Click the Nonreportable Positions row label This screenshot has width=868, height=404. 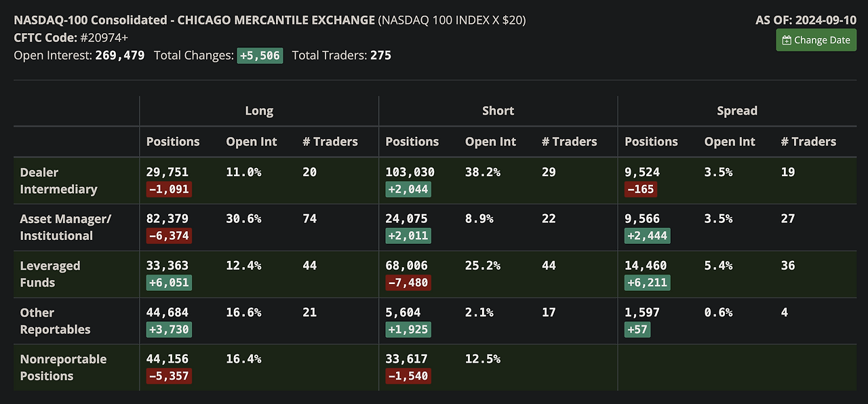[x=63, y=367]
